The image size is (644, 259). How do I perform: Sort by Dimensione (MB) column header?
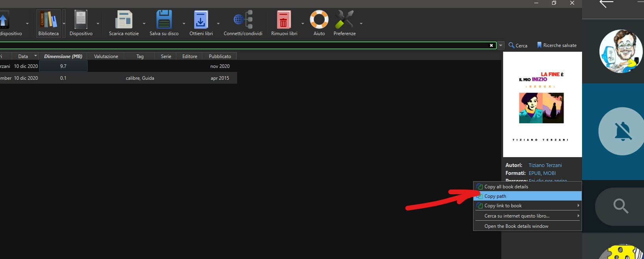pos(63,56)
